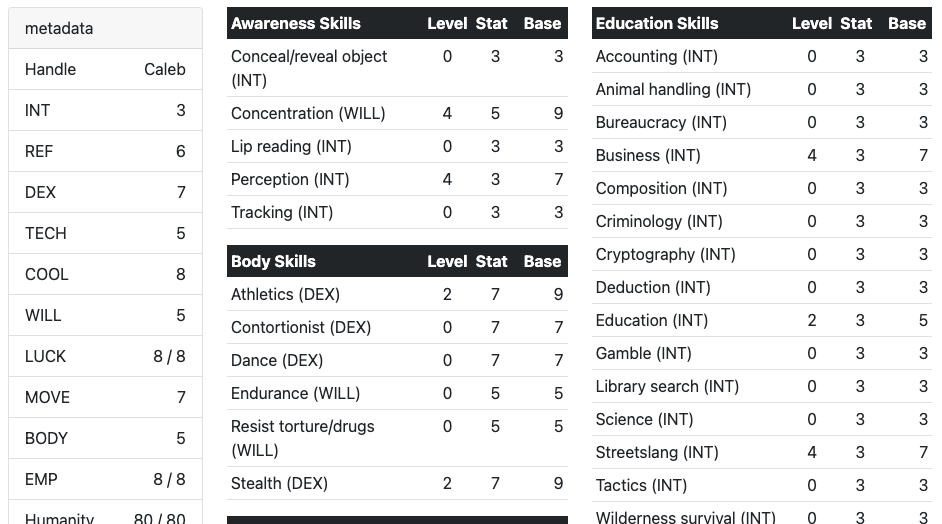Click the EMP stat row

[x=105, y=479]
